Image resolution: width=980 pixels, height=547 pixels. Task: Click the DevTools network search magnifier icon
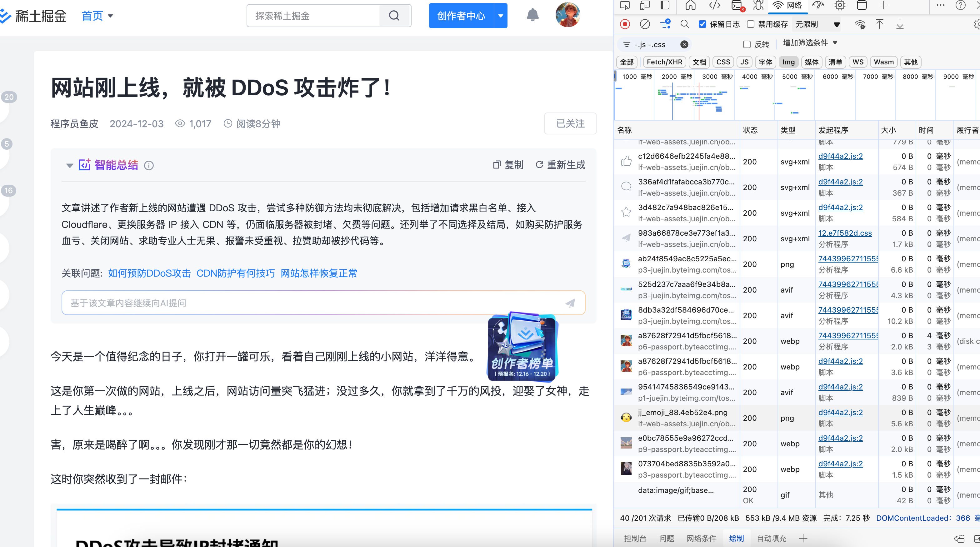pos(685,24)
